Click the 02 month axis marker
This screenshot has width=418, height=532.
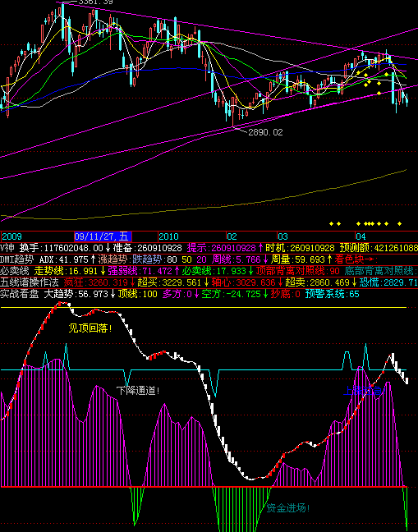click(x=232, y=236)
